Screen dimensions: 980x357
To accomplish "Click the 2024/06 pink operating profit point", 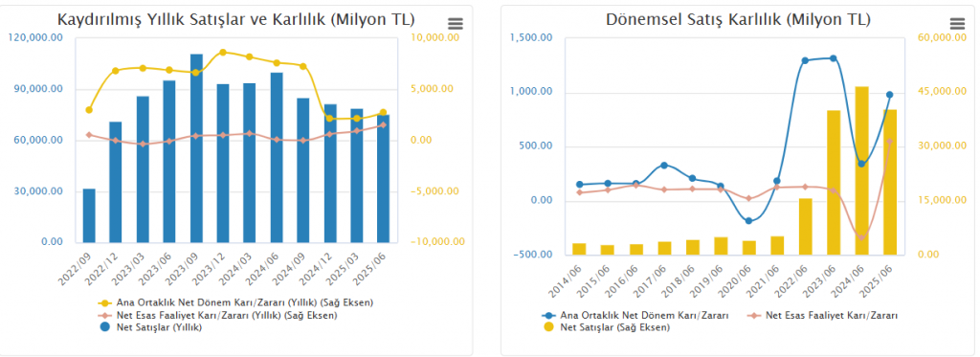I will click(x=862, y=237).
